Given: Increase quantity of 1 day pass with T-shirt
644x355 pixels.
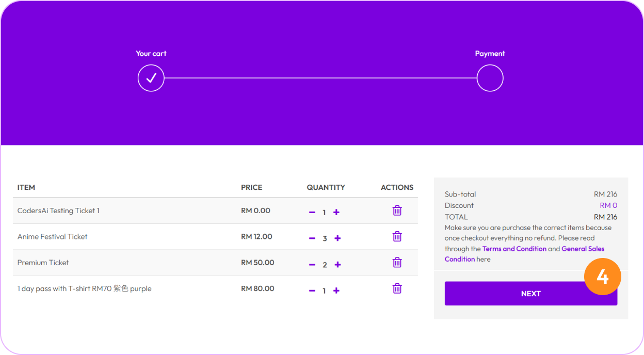Looking at the screenshot, I should coord(336,291).
